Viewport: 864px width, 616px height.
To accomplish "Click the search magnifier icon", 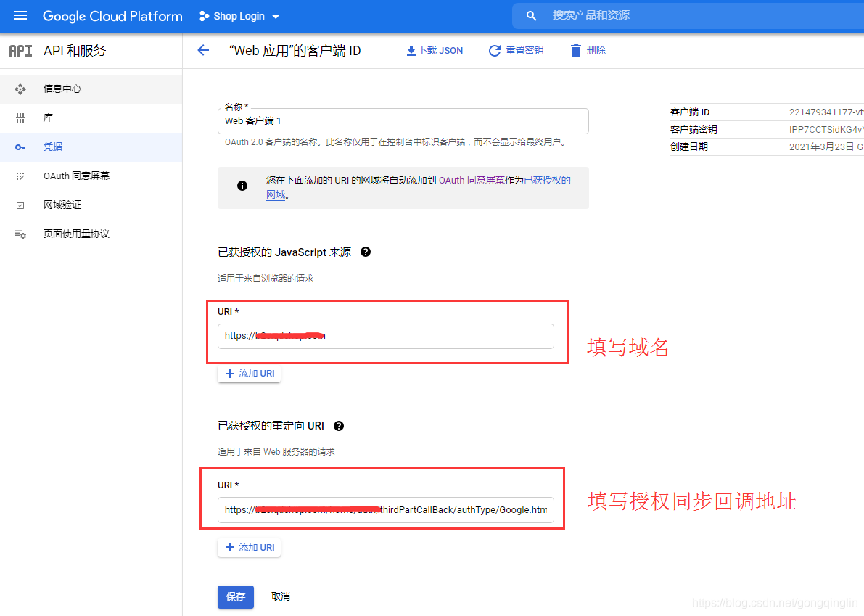I will (x=531, y=16).
